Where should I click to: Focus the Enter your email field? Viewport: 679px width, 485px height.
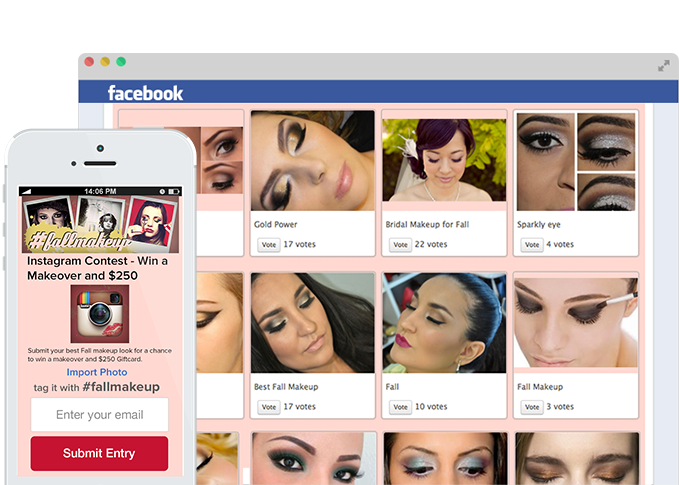[x=100, y=415]
